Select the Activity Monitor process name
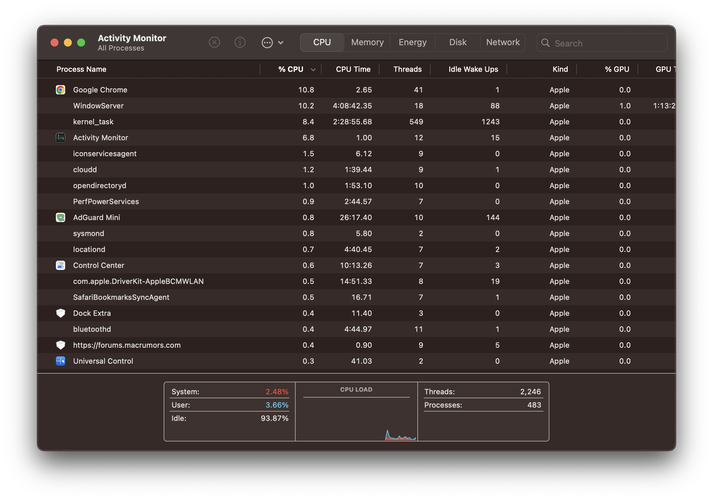 pos(100,137)
